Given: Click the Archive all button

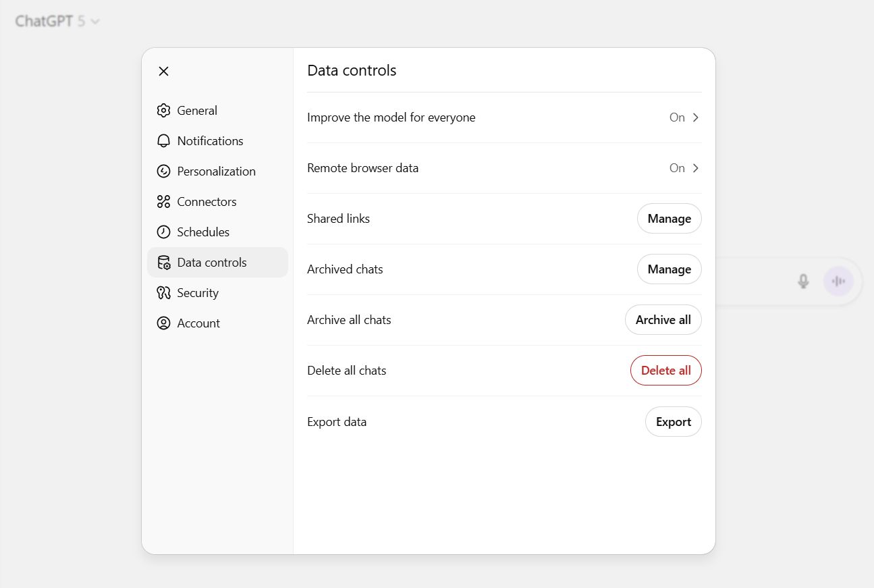Looking at the screenshot, I should tap(663, 320).
